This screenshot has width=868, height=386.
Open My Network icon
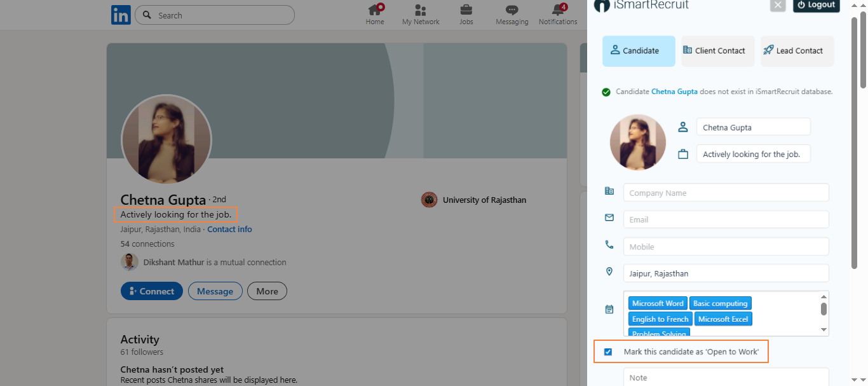pos(420,10)
